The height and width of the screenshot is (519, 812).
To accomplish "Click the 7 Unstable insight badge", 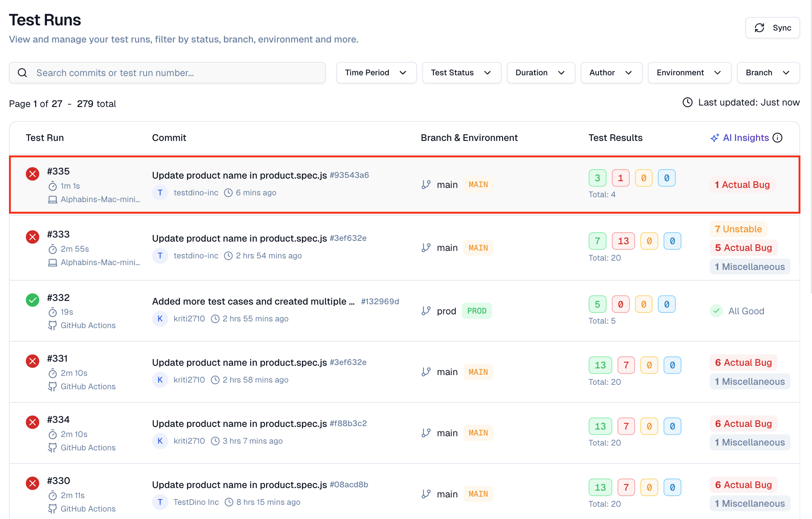I will pos(738,229).
